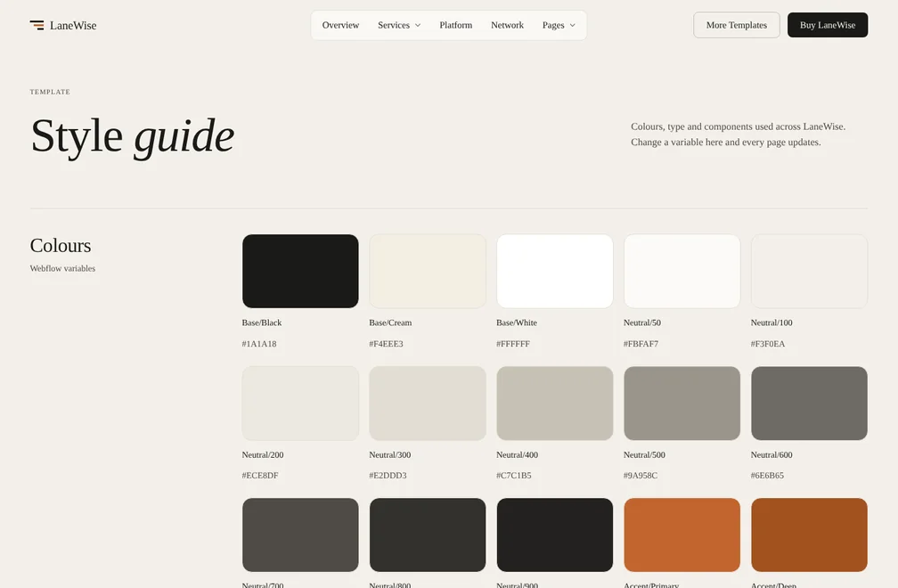Click the More Templates button
Image resolution: width=898 pixels, height=588 pixels.
737,25
